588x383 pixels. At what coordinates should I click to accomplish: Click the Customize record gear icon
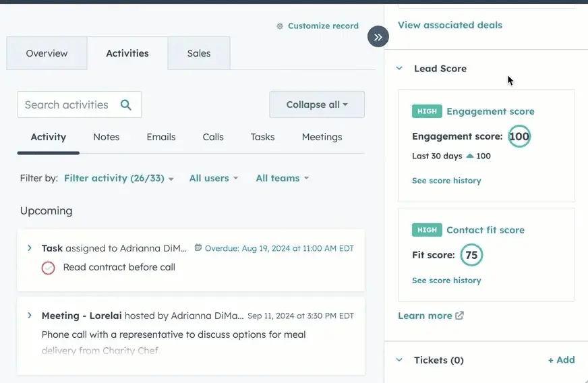280,26
